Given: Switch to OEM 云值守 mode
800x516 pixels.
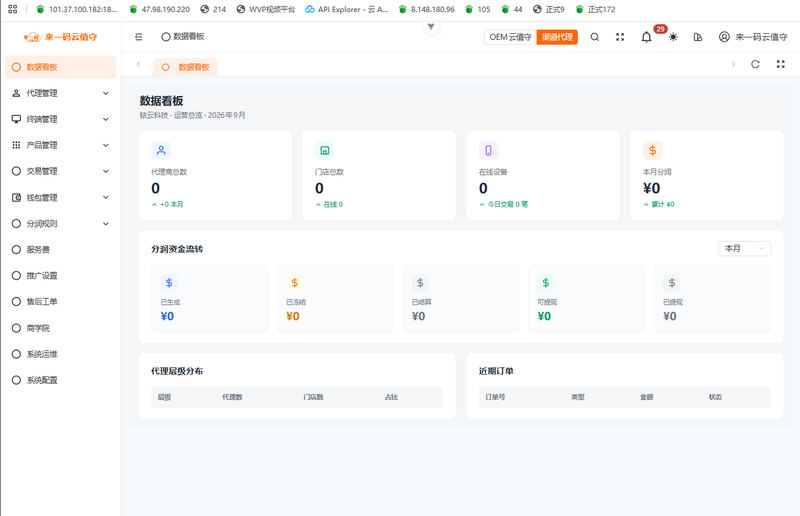Looking at the screenshot, I should 510,37.
